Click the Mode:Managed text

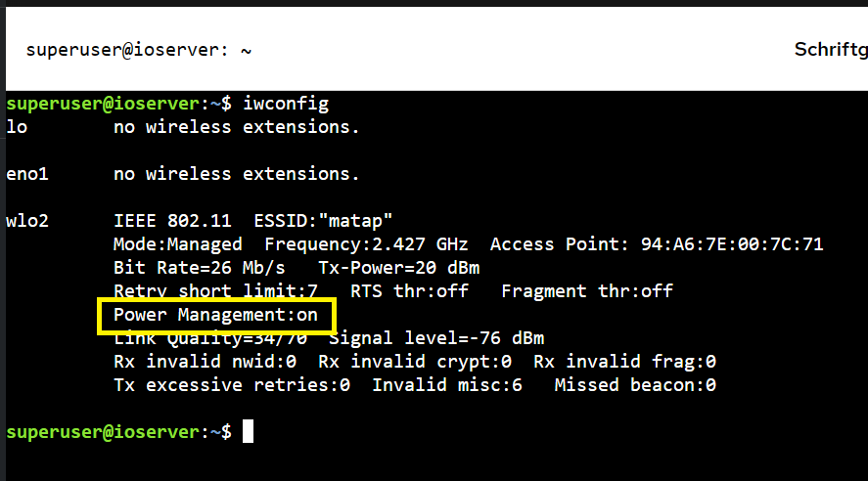point(177,244)
